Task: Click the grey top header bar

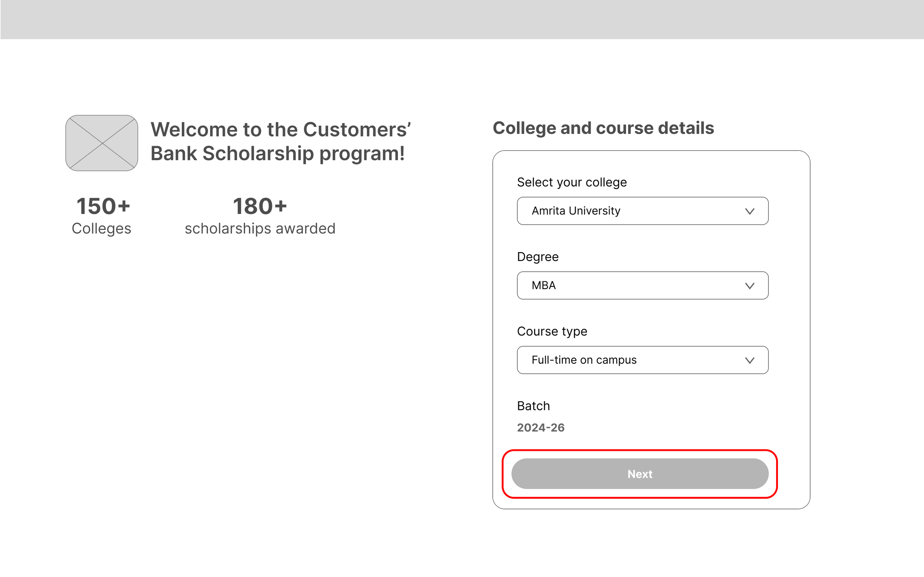Action: (462, 19)
